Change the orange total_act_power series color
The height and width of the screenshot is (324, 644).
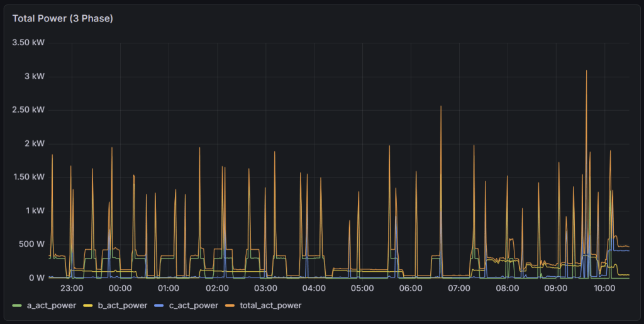(x=231, y=306)
